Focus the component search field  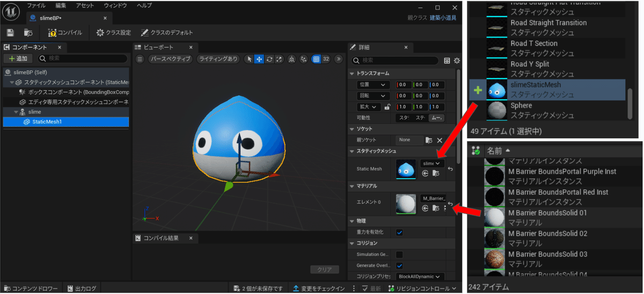[x=82, y=58]
